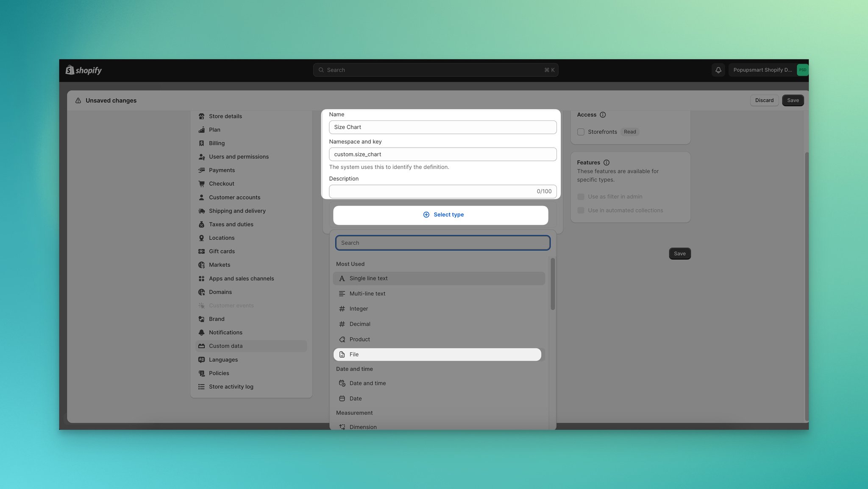The width and height of the screenshot is (868, 489).
Task: Click the Discard button
Action: [x=764, y=100]
